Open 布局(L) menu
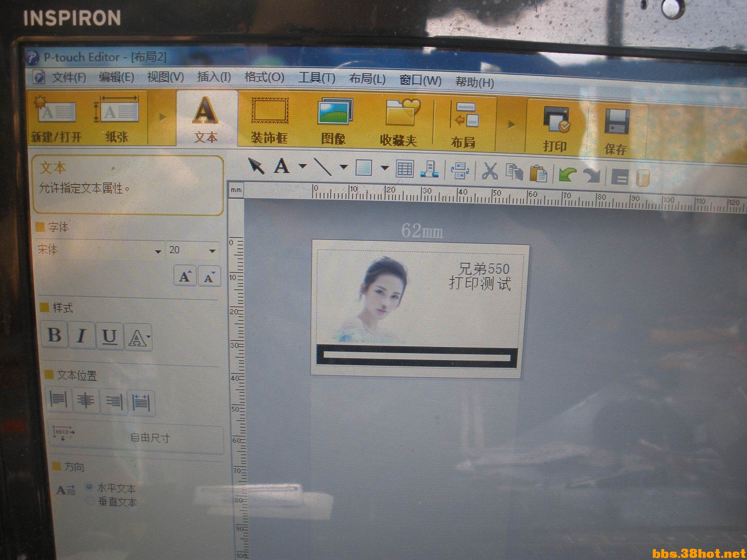The image size is (747, 560). (x=367, y=78)
